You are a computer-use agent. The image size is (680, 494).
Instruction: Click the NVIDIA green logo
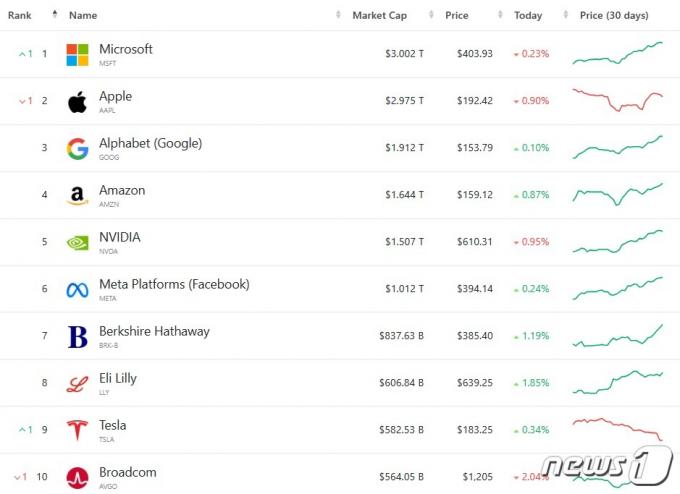[x=77, y=243]
